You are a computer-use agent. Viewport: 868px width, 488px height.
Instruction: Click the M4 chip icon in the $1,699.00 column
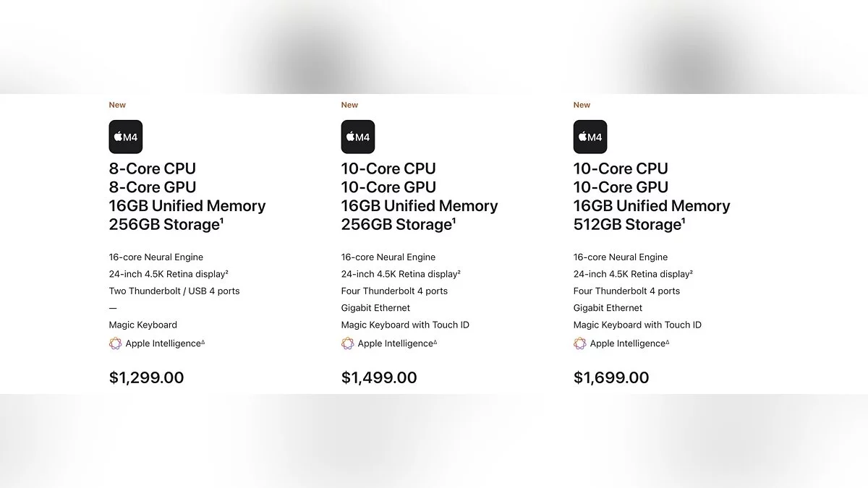590,137
